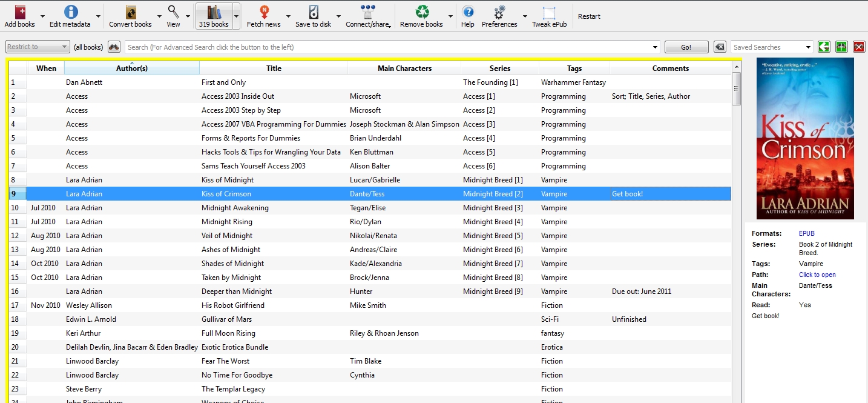Image resolution: width=868 pixels, height=403 pixels.
Task: Save current search with green plus
Action: (x=841, y=47)
